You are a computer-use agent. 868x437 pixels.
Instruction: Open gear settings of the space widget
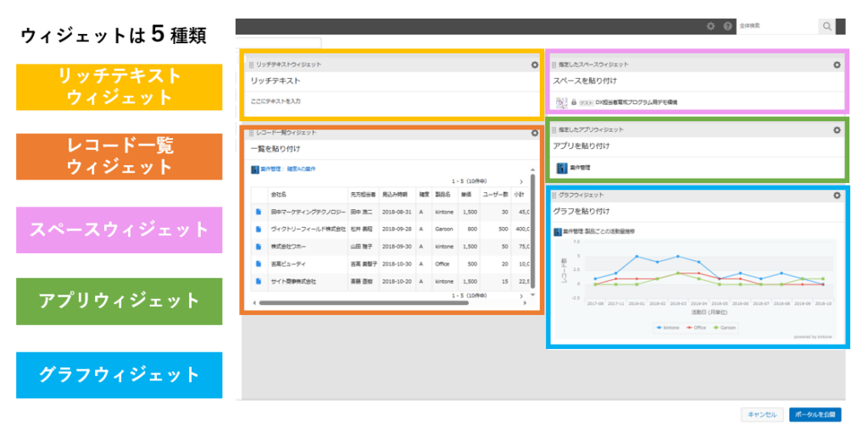[837, 64]
